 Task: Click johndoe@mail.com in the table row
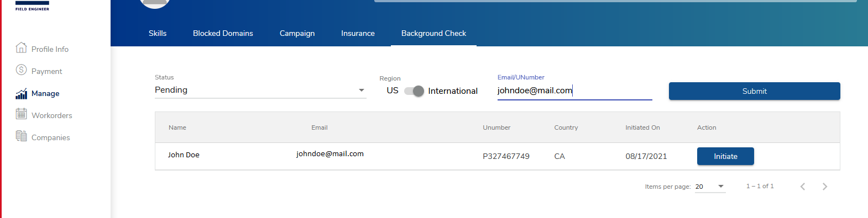pos(330,153)
